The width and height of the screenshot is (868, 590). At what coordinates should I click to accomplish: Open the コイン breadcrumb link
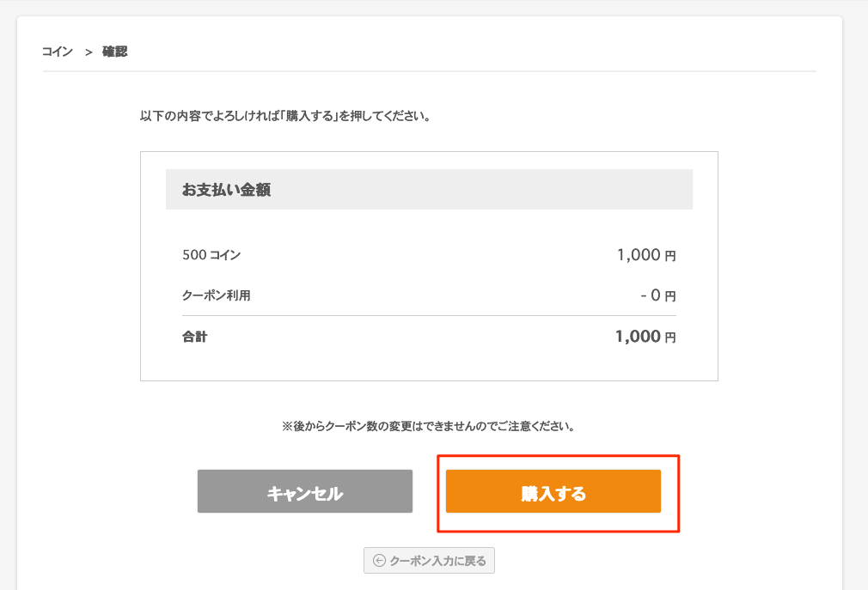point(58,52)
